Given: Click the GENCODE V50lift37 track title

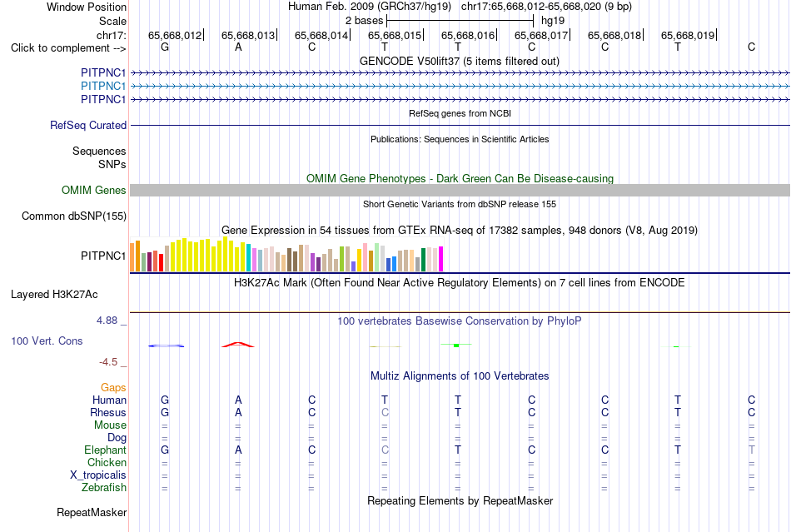Looking at the screenshot, I should click(459, 61).
